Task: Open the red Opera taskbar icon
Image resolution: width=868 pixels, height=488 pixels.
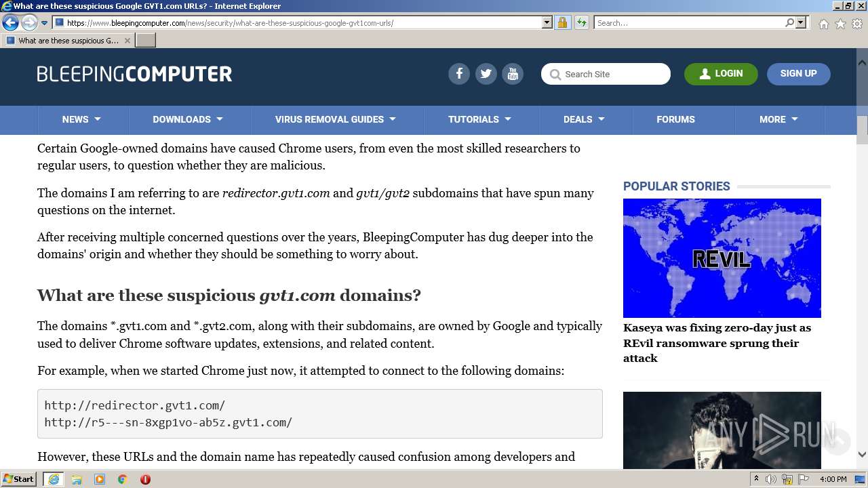Action: click(145, 479)
